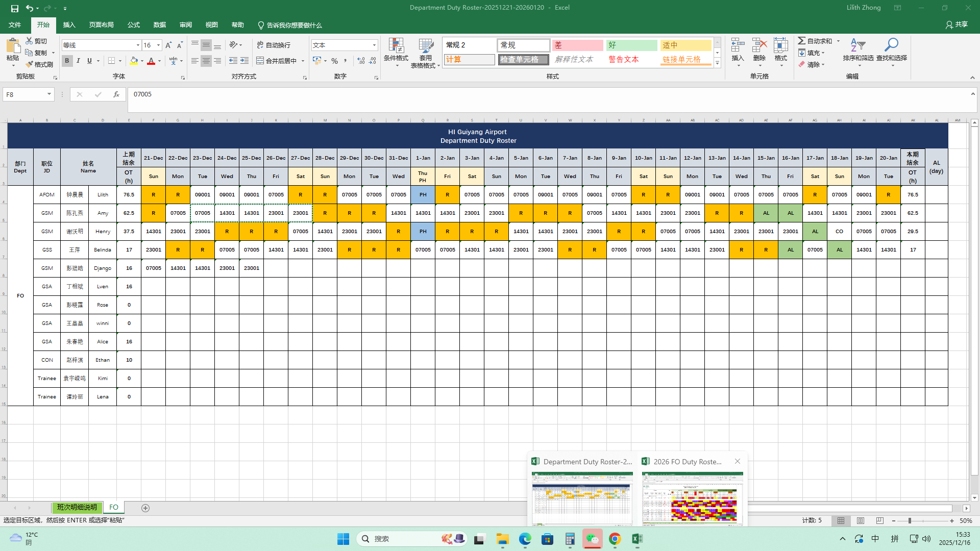
Task: Click the yellow fill color swatch
Action: 134,61
